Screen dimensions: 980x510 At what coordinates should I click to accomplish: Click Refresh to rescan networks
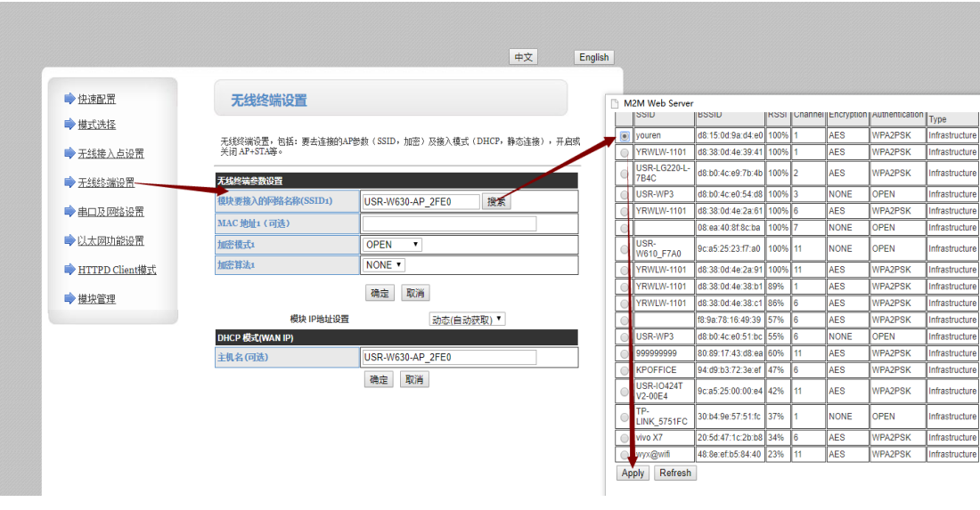click(x=674, y=474)
